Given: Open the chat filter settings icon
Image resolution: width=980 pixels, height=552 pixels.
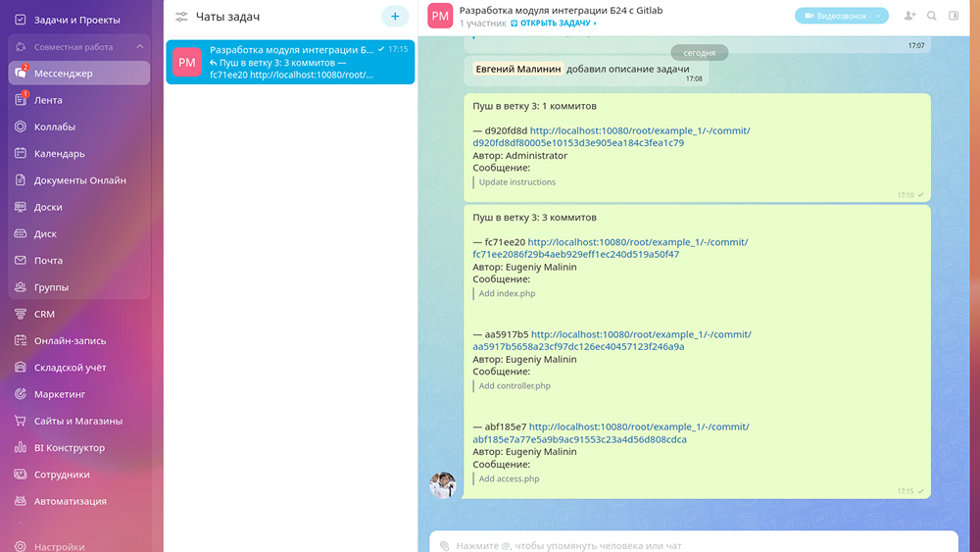Looking at the screenshot, I should [x=181, y=17].
